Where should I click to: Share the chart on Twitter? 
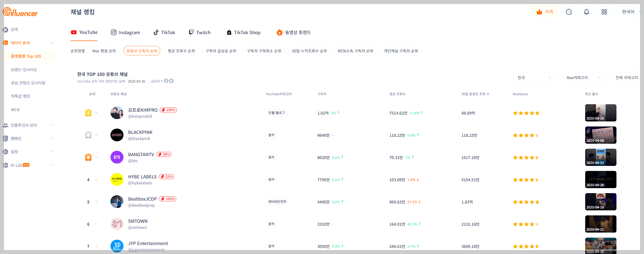[x=171, y=81]
